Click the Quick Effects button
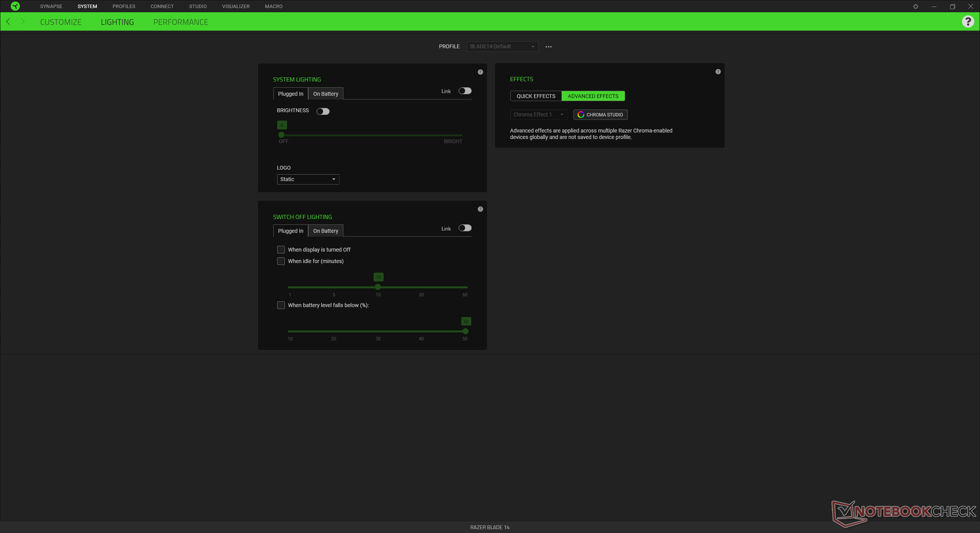 536,96
